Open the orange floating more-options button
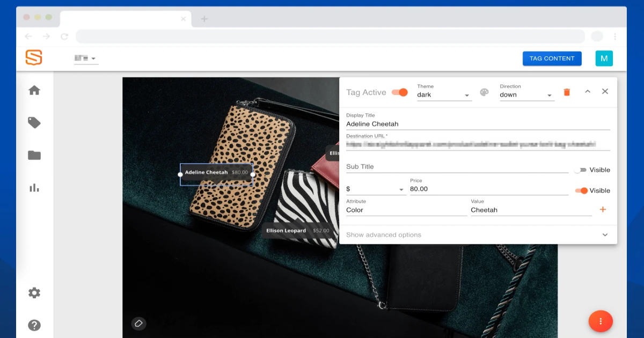This screenshot has height=338, width=644. (x=601, y=321)
